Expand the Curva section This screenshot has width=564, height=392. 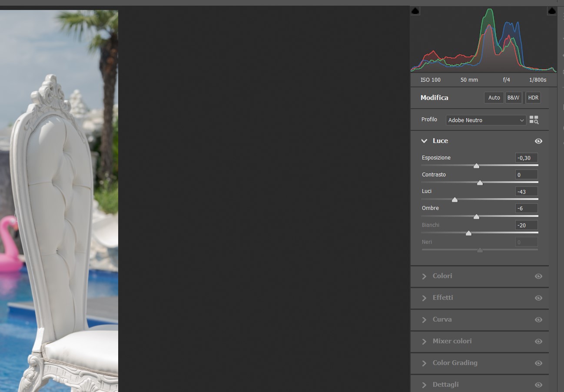click(424, 320)
